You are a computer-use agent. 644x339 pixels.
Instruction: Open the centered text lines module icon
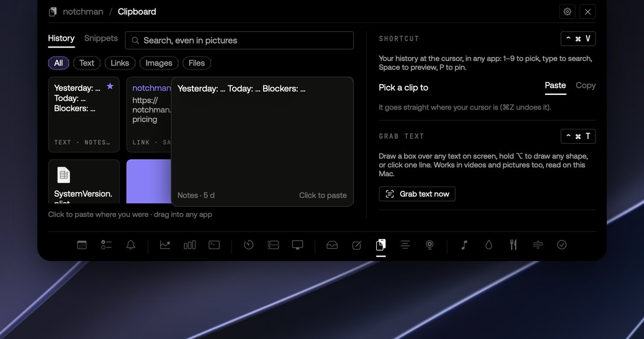[405, 245]
